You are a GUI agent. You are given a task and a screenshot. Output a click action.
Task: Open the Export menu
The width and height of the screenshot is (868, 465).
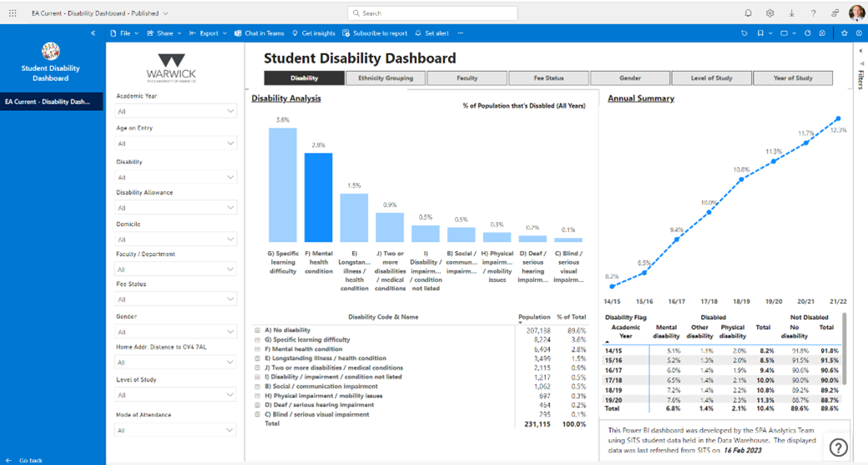point(204,33)
